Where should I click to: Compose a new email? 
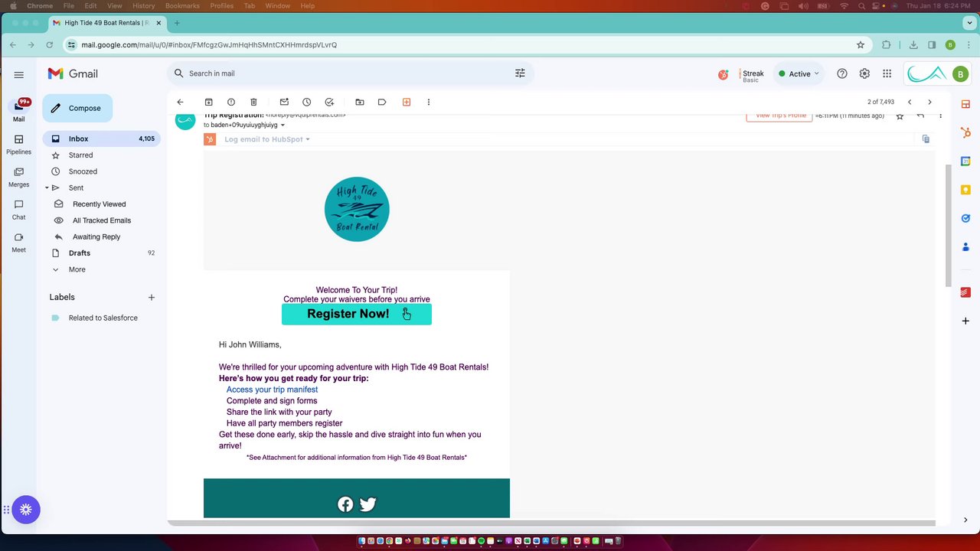click(77, 108)
